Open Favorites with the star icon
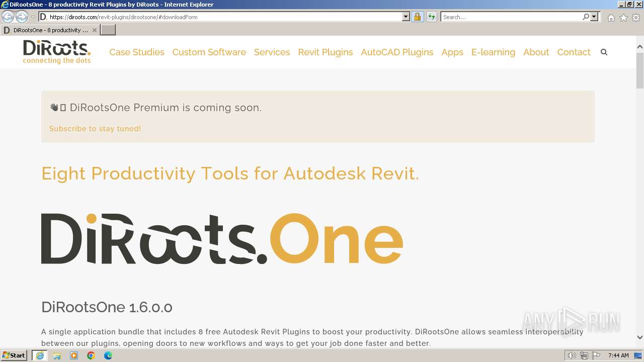The image size is (644, 362). (623, 18)
